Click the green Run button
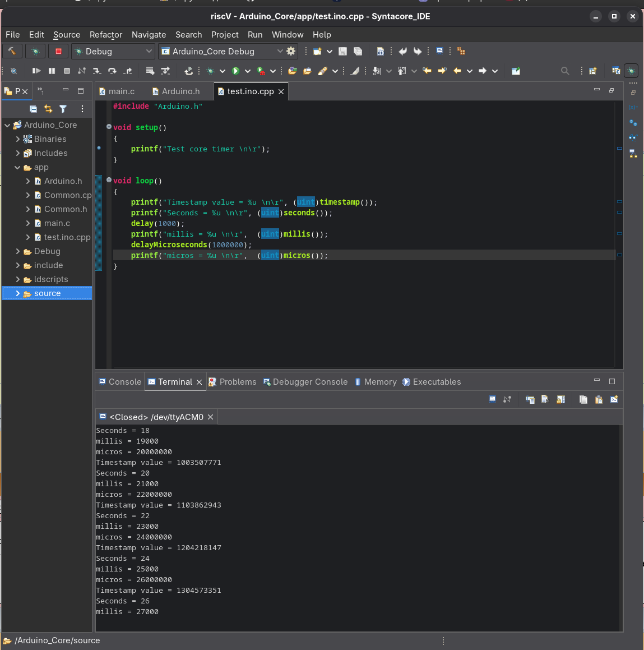644x650 pixels. tap(236, 71)
